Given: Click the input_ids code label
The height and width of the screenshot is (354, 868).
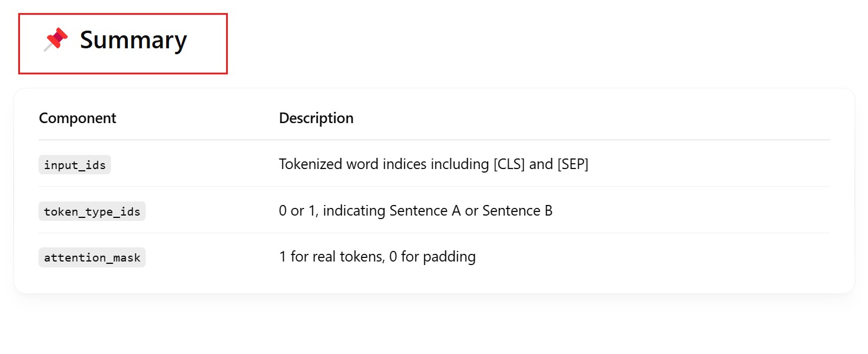Looking at the screenshot, I should 75,165.
